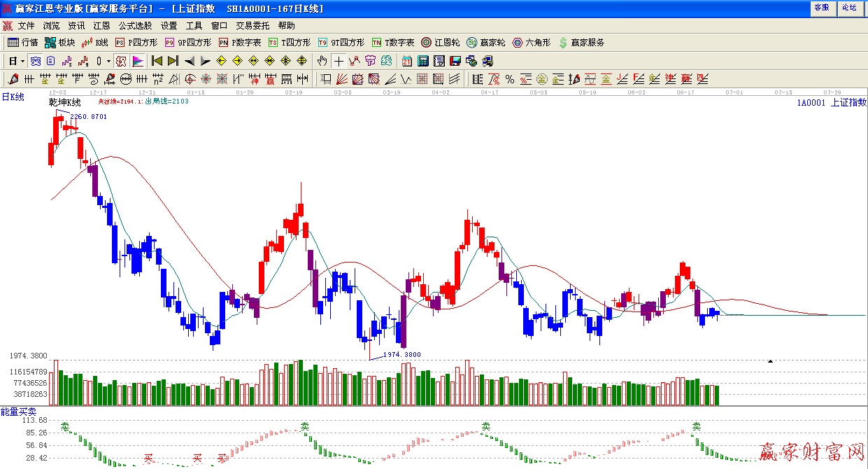Expand the candlestick style dropdown arrow

108,61
